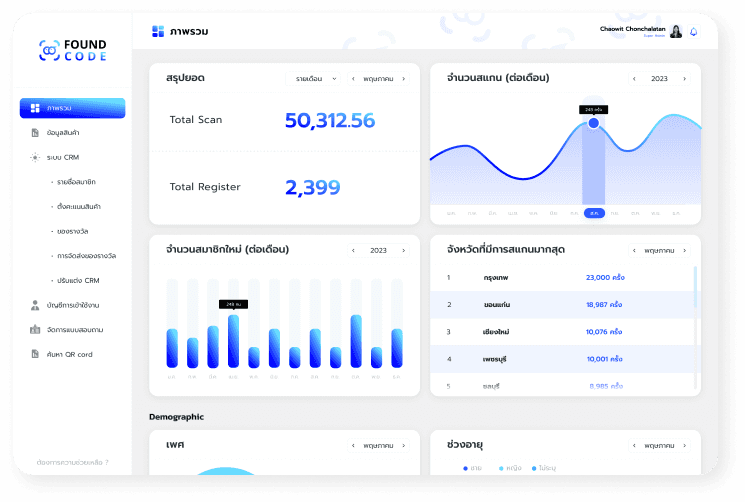Go to next year in จำนวนสมาชิกใหม่ chart
This screenshot has height=502, width=745.
403,250
